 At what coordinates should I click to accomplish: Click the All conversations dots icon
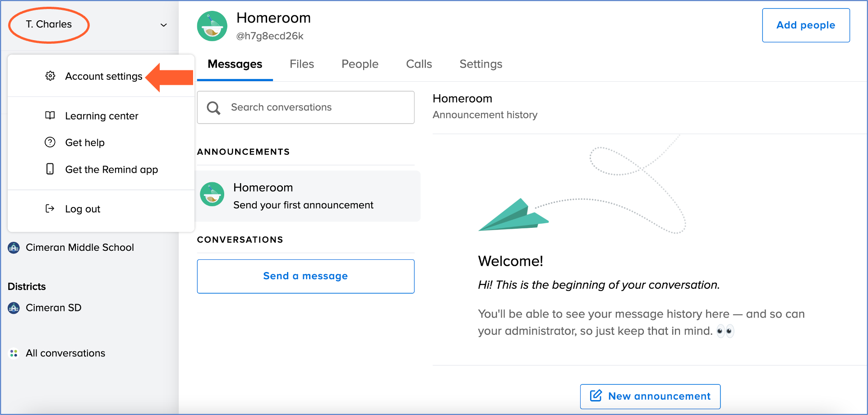pyautogui.click(x=14, y=353)
